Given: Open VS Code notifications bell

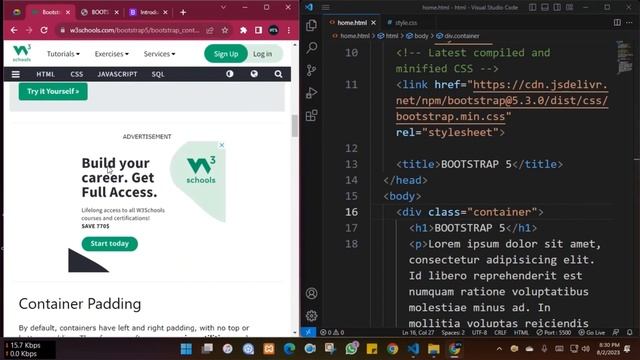Looking at the screenshot, I should (629, 332).
